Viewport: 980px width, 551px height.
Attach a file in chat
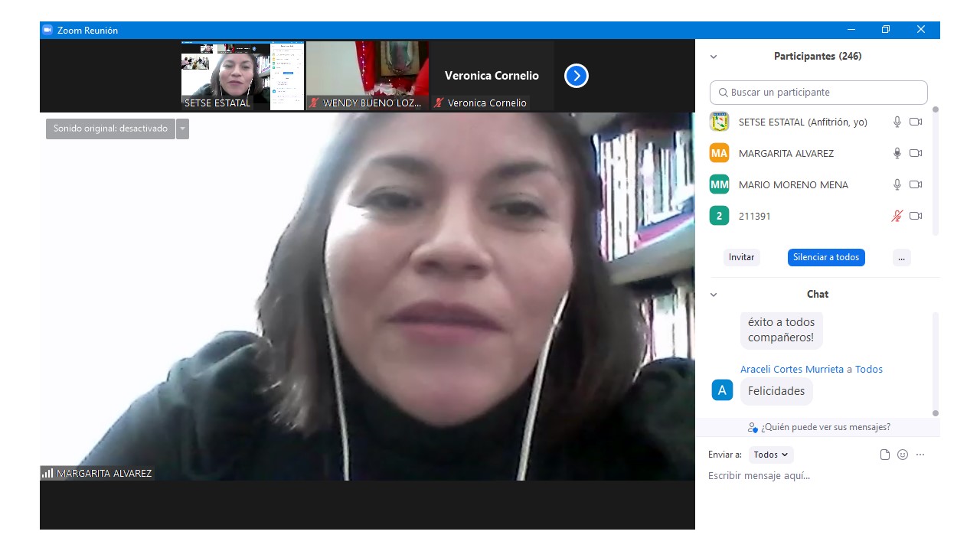(x=885, y=455)
